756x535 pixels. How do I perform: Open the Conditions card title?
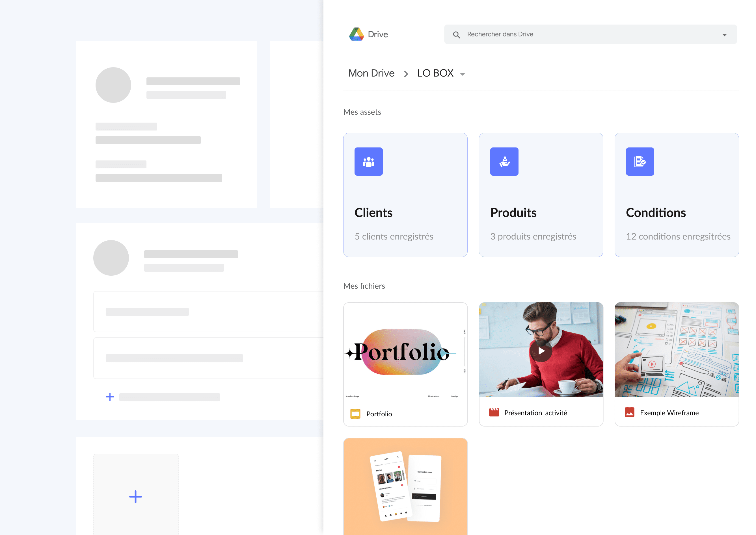[655, 213]
